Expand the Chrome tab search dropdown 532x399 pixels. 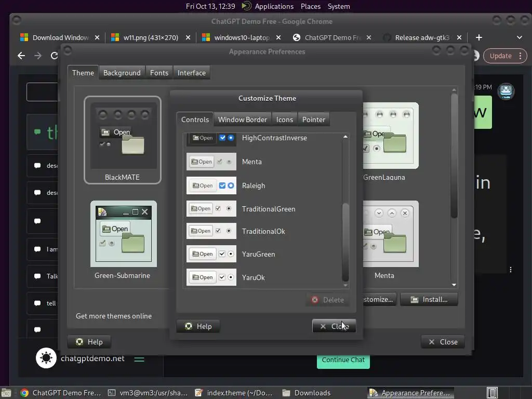pyautogui.click(x=520, y=37)
